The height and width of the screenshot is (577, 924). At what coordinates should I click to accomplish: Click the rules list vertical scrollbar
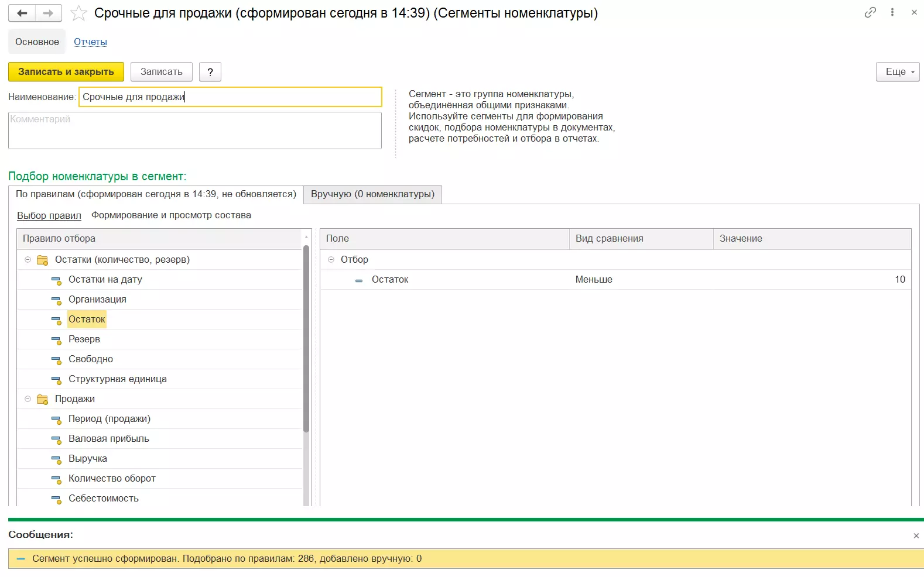pos(306,339)
